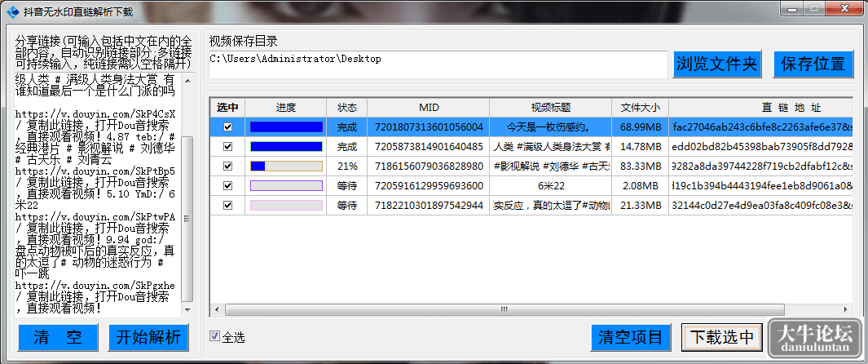
Task: Uncheck the checkbox for the 21% progress row
Action: (227, 166)
